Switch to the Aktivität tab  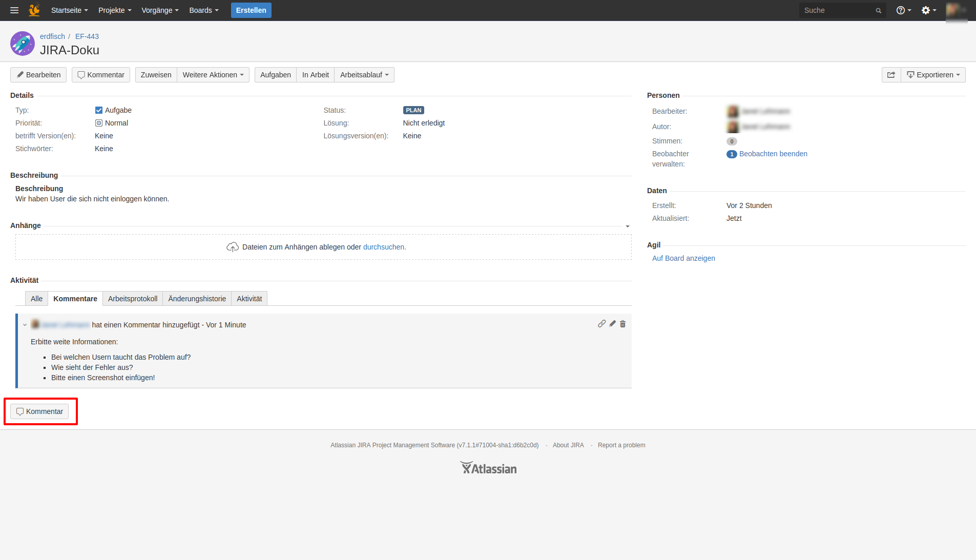tap(249, 299)
